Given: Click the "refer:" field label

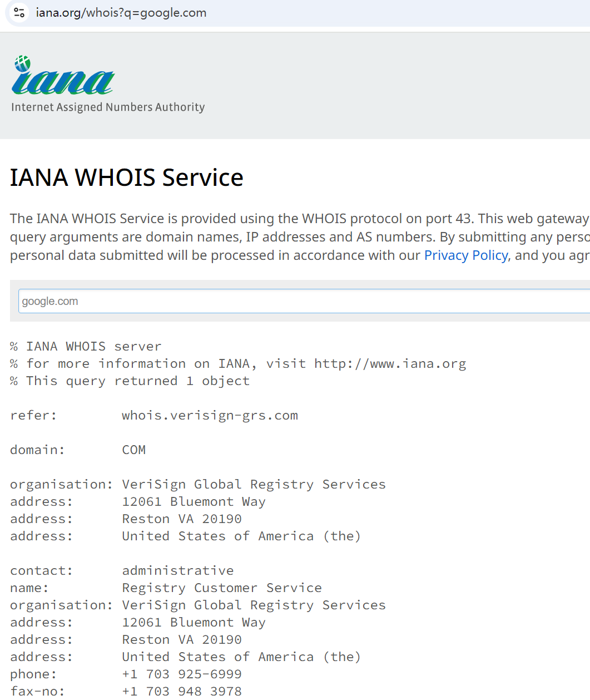Looking at the screenshot, I should [x=33, y=415].
